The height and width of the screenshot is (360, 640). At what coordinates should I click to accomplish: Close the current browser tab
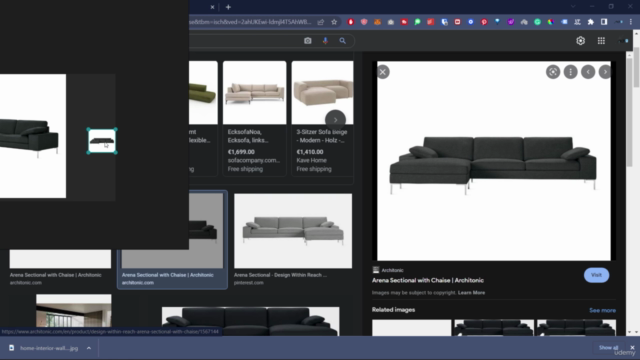[212, 7]
